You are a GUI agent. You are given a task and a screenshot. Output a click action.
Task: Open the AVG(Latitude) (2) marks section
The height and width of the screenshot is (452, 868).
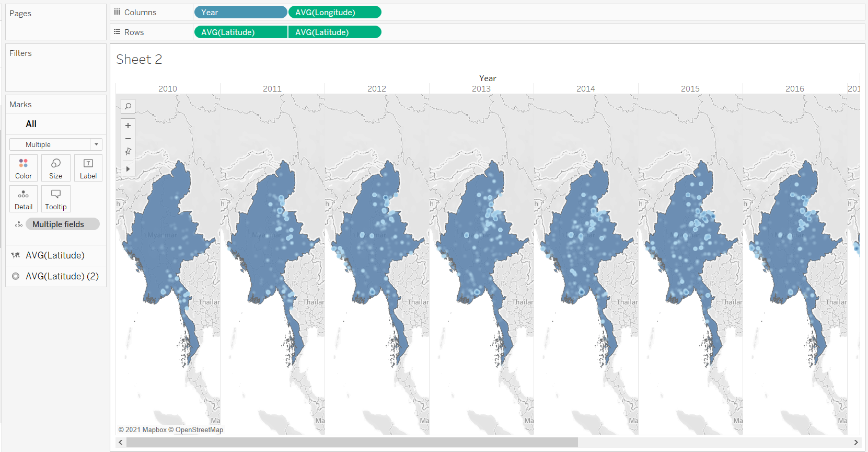pyautogui.click(x=62, y=276)
